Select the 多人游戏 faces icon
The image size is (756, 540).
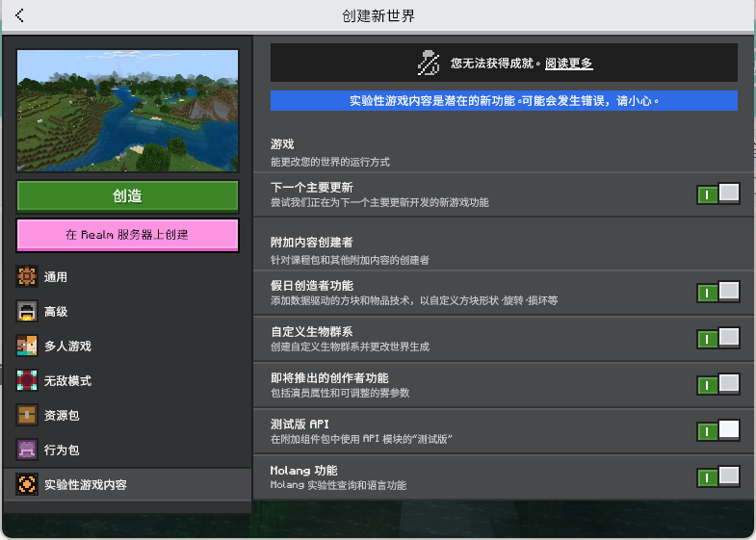[x=27, y=346]
